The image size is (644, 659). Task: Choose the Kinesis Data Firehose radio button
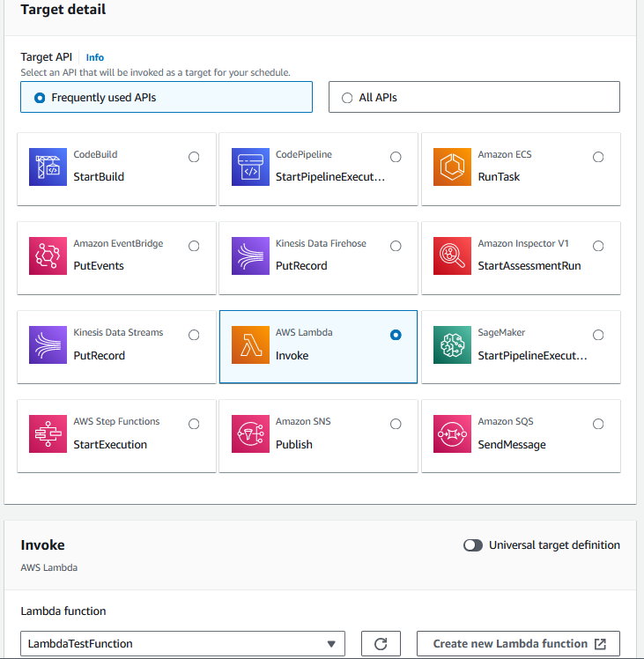click(396, 246)
